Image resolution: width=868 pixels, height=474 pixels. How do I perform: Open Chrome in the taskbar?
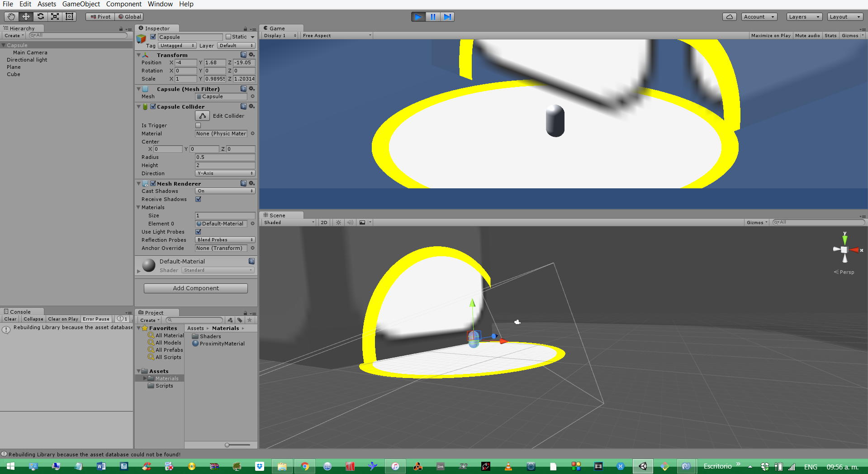305,466
